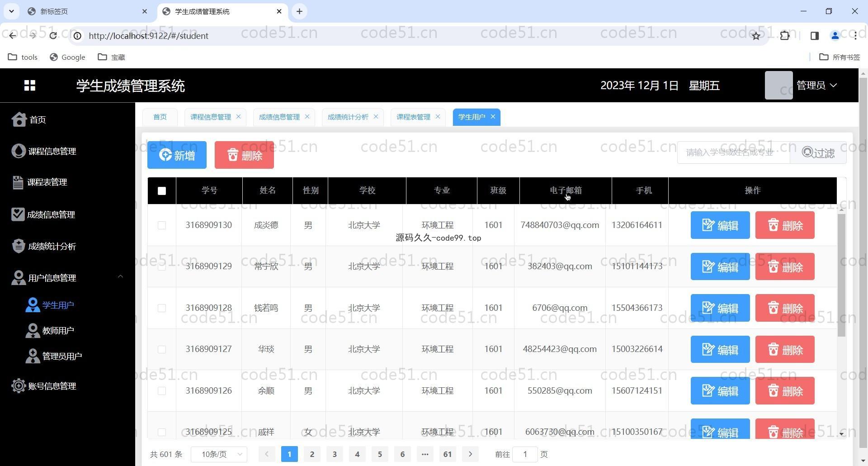Click the table's vertical scrollbar thumb

tap(841, 275)
